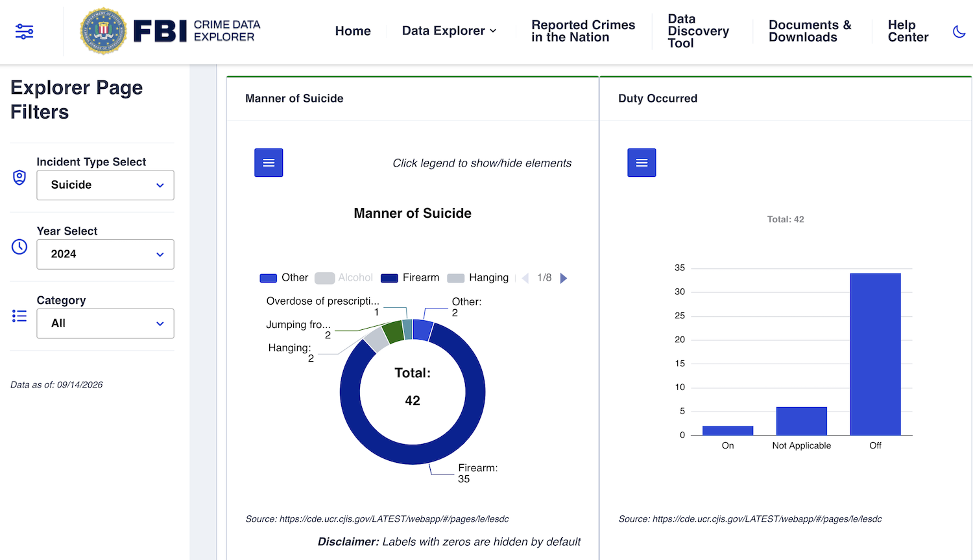Toggle the filters panel sliders icon
973x560 pixels.
tap(25, 31)
